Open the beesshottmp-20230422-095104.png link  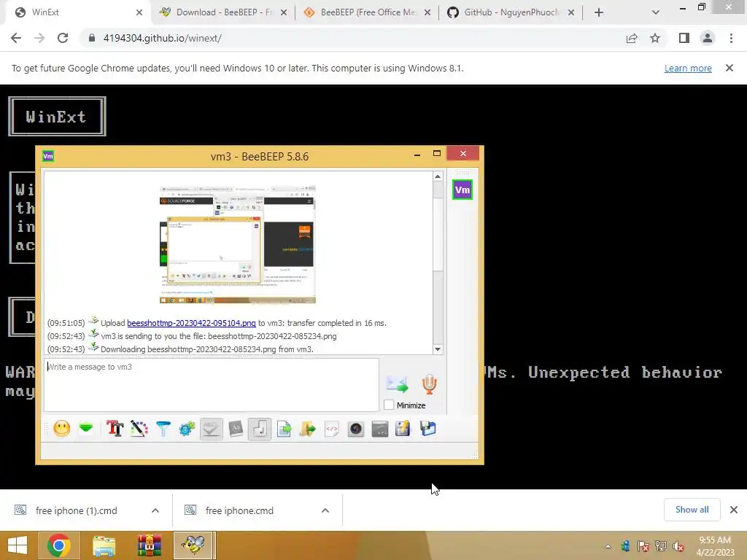(192, 323)
